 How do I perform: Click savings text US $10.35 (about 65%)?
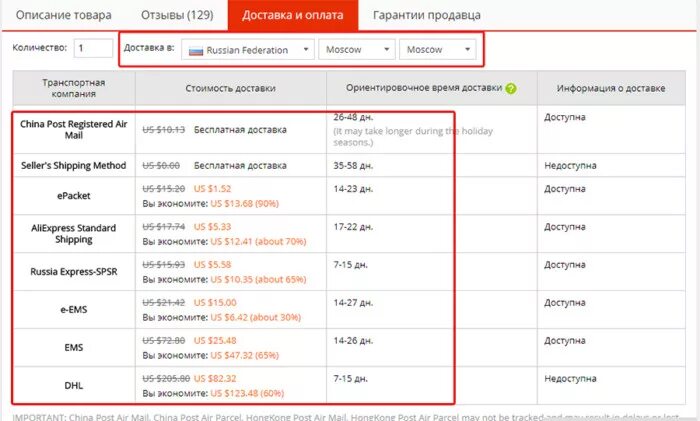(x=258, y=279)
